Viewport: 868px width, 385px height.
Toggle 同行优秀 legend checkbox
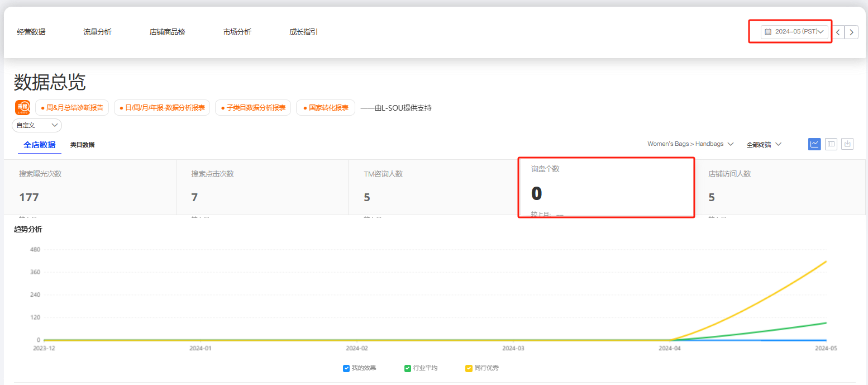469,368
